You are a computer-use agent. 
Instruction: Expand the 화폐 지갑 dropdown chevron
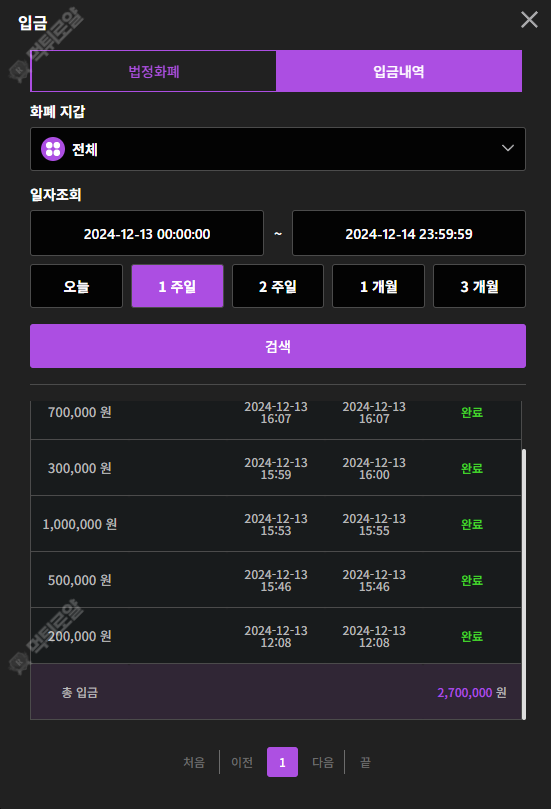508,149
